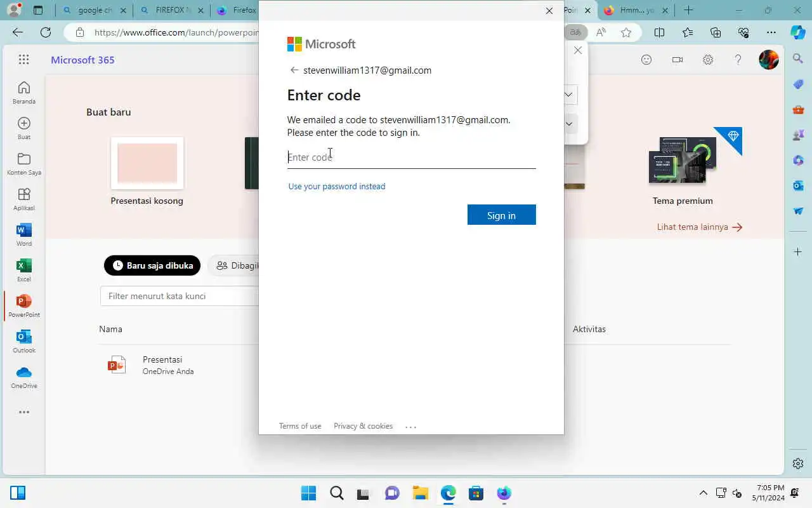Open the Windows Start menu

[308, 493]
